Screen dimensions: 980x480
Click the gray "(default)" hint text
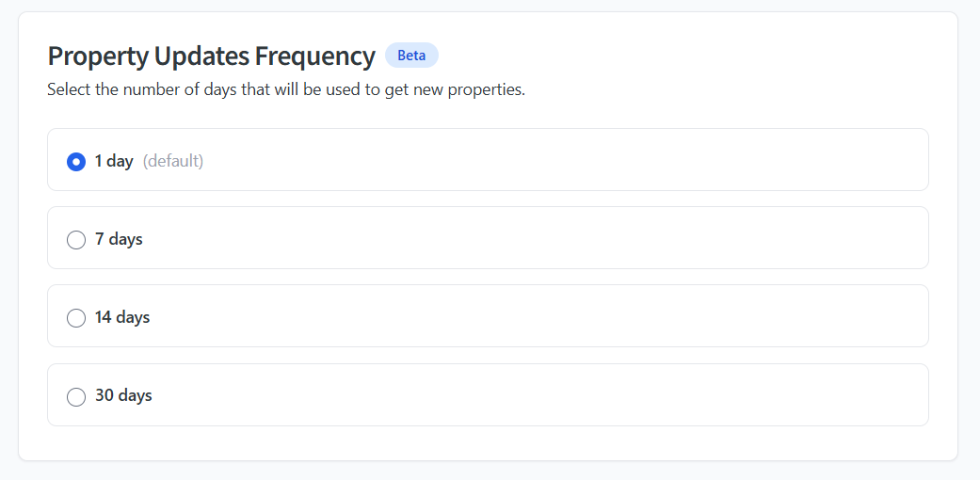coord(173,161)
